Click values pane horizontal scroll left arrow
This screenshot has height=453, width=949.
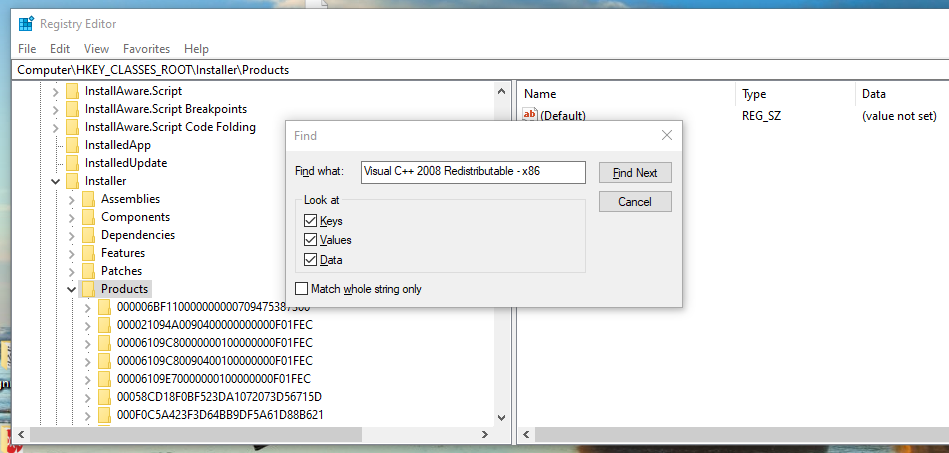tap(527, 434)
